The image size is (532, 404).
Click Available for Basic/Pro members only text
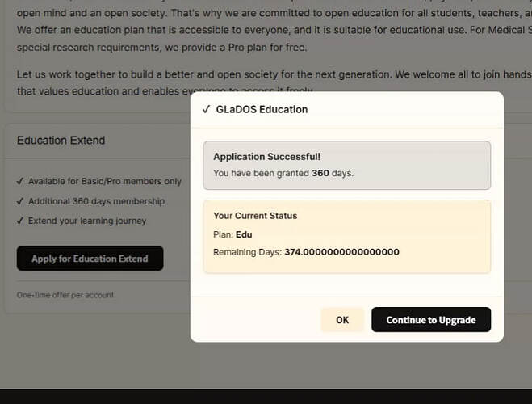click(x=105, y=181)
